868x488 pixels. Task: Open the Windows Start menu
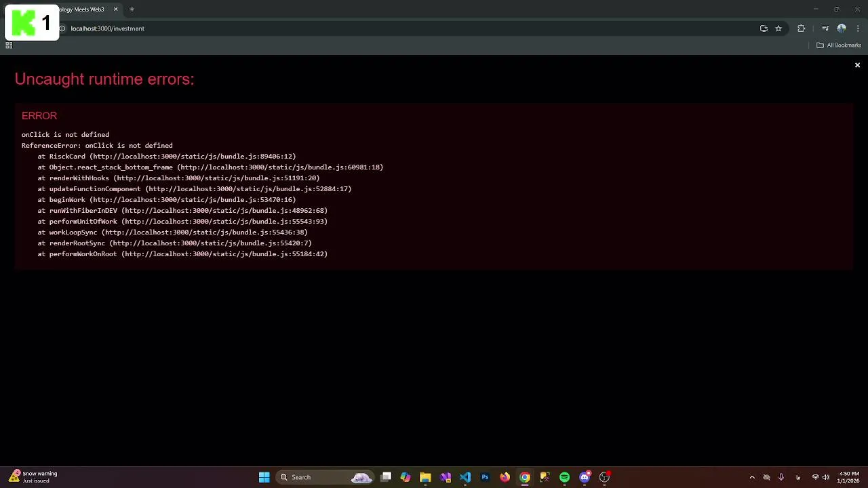coord(264,477)
